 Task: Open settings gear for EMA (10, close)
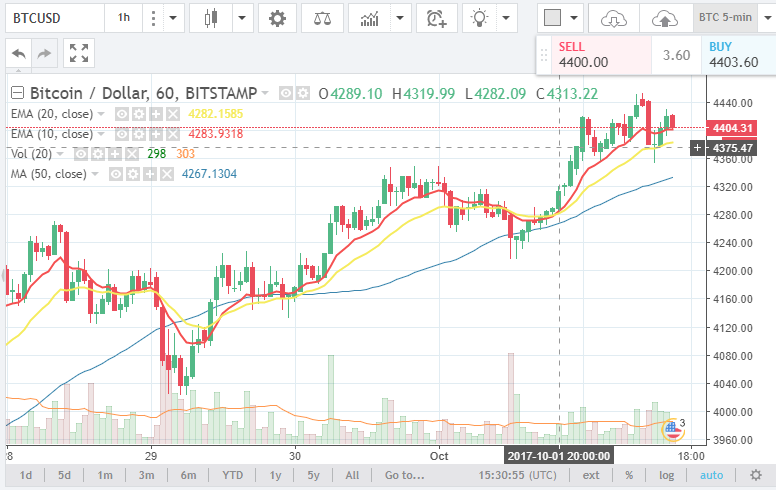(x=139, y=134)
